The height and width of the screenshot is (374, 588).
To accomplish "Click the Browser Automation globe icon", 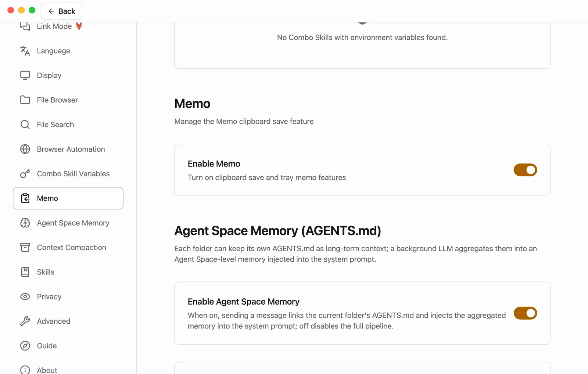I will [x=25, y=149].
